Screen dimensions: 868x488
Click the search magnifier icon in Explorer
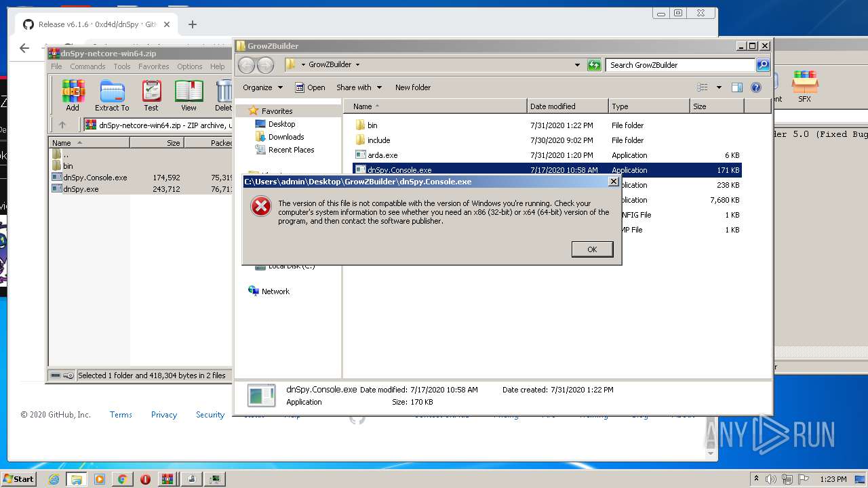tap(763, 65)
